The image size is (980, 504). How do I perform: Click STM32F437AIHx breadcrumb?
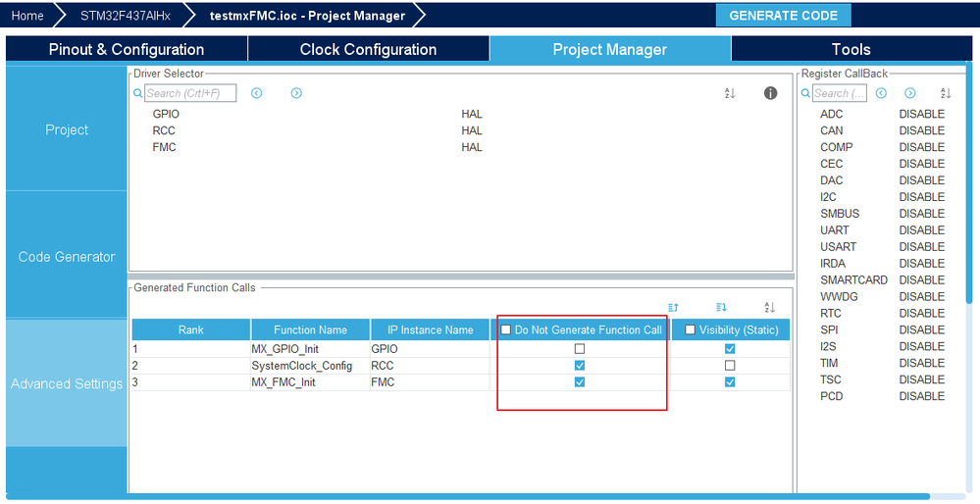click(125, 16)
